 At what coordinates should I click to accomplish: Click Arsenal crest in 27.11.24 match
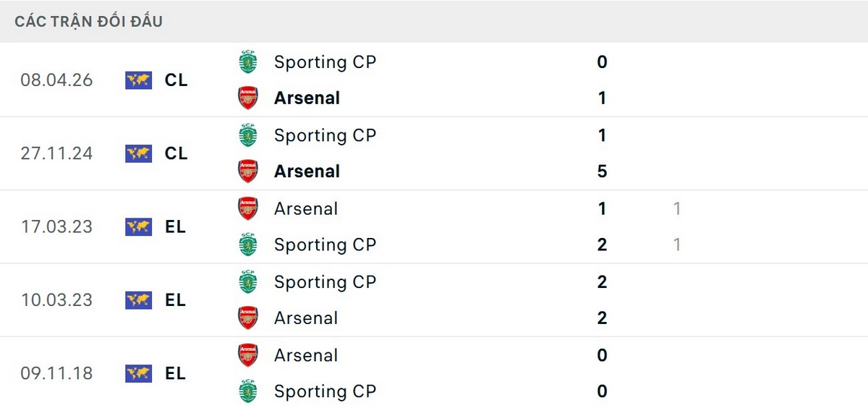[248, 171]
